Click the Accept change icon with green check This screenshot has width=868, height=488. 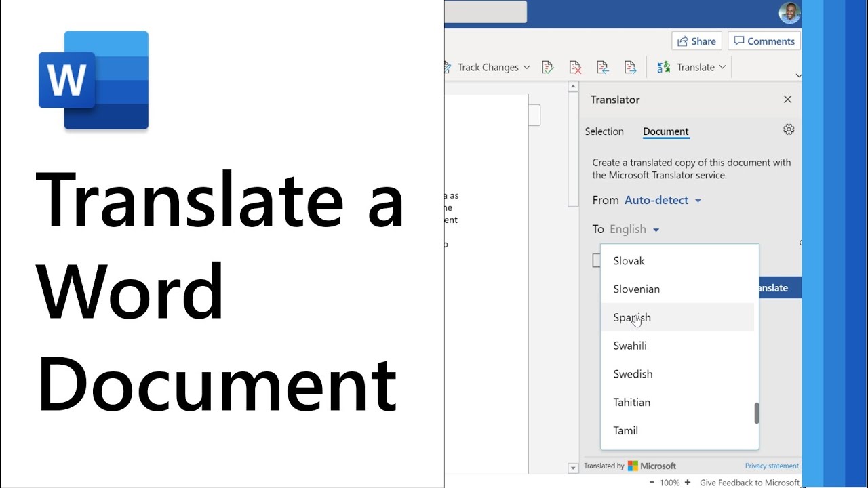[547, 67]
